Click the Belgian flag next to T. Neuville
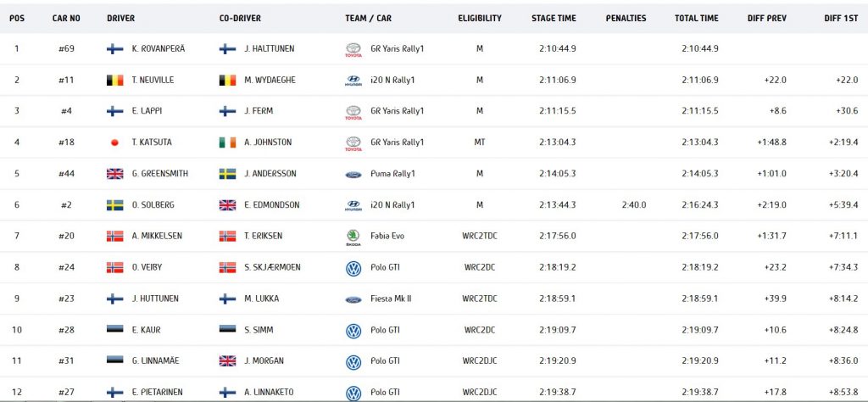 pos(115,81)
